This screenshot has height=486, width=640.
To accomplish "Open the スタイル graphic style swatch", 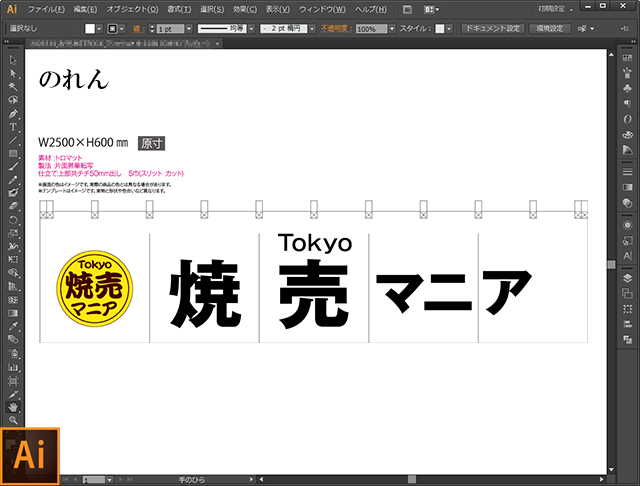I will coord(440,29).
